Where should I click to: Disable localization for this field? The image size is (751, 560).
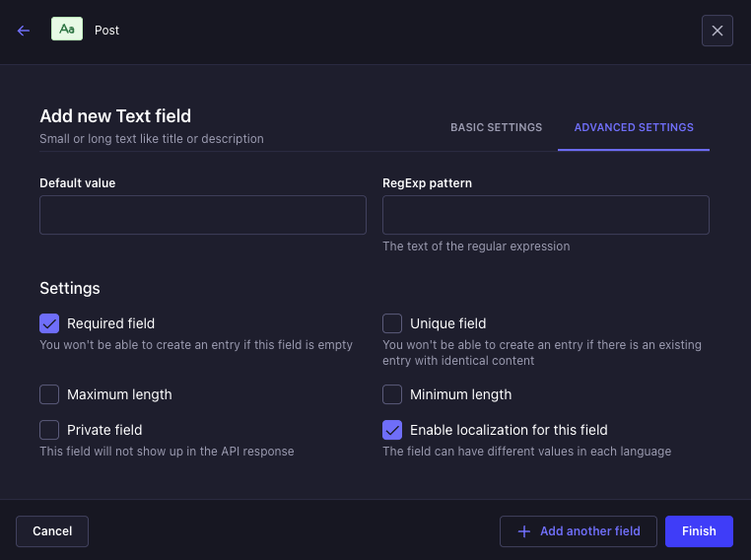392,430
